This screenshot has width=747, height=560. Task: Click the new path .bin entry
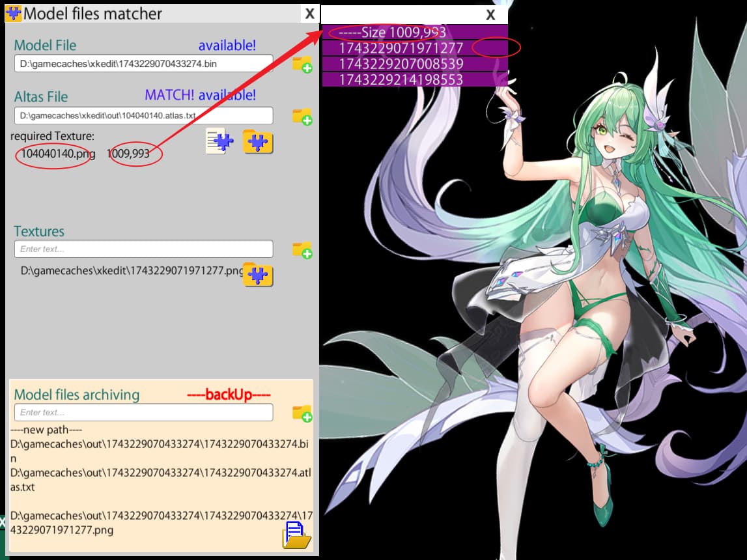click(x=160, y=451)
